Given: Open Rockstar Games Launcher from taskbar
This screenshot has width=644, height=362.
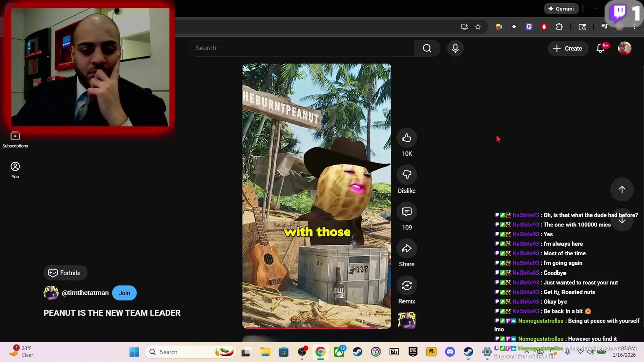Looking at the screenshot, I should point(431,352).
